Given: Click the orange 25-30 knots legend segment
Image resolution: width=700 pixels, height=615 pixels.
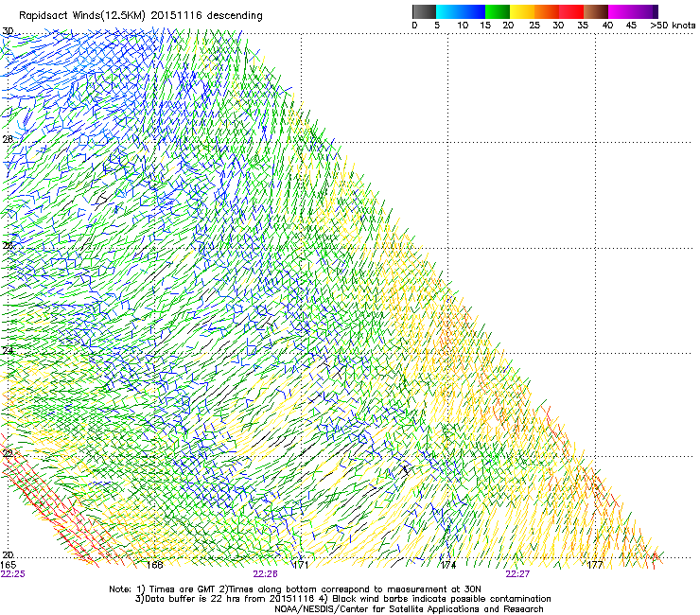Looking at the screenshot, I should tap(547, 11).
